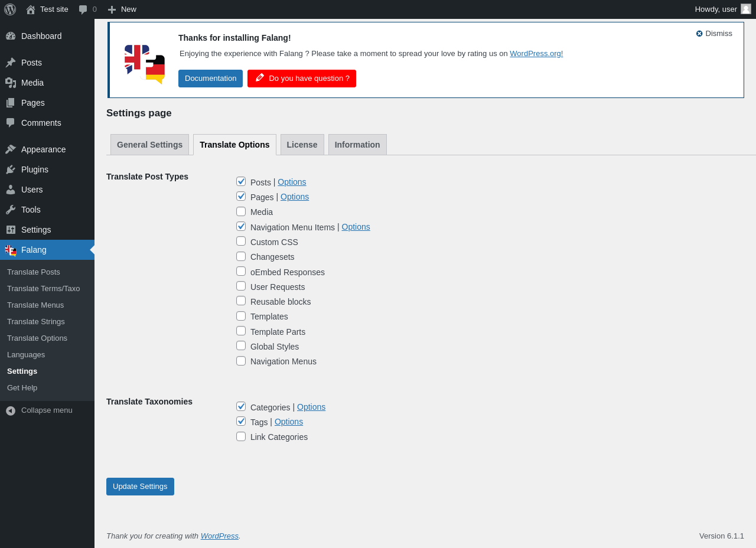Follow the WordPress.org! rating link
756x548 pixels.
536,54
